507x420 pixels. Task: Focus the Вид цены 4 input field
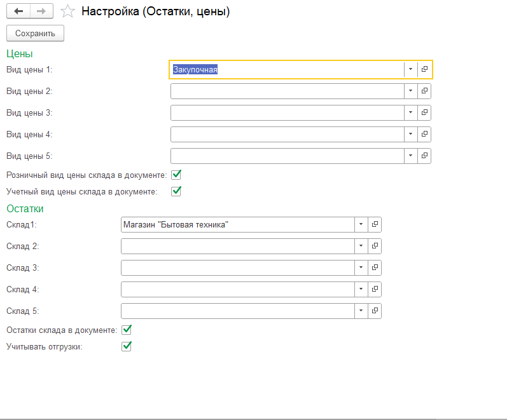click(x=288, y=134)
